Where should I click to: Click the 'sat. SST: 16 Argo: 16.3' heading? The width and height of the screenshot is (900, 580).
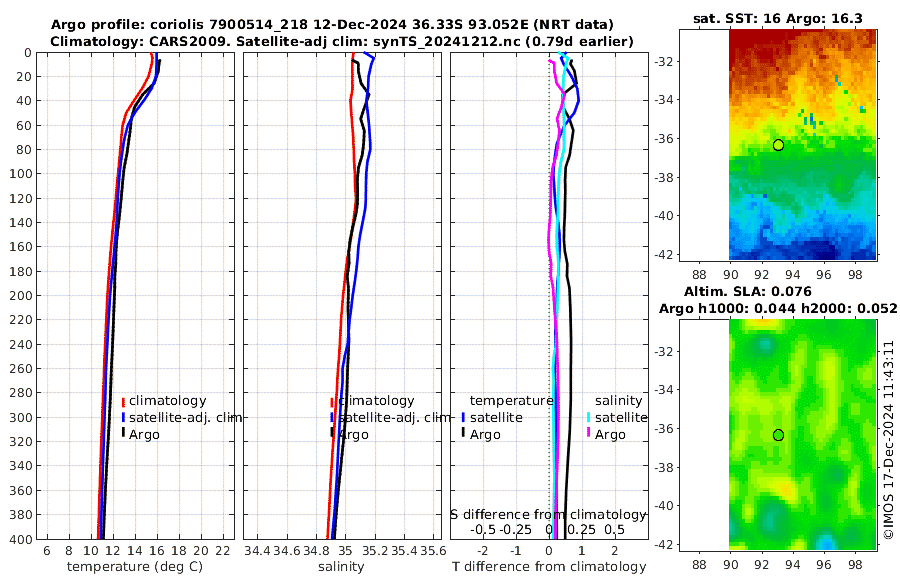pos(778,18)
